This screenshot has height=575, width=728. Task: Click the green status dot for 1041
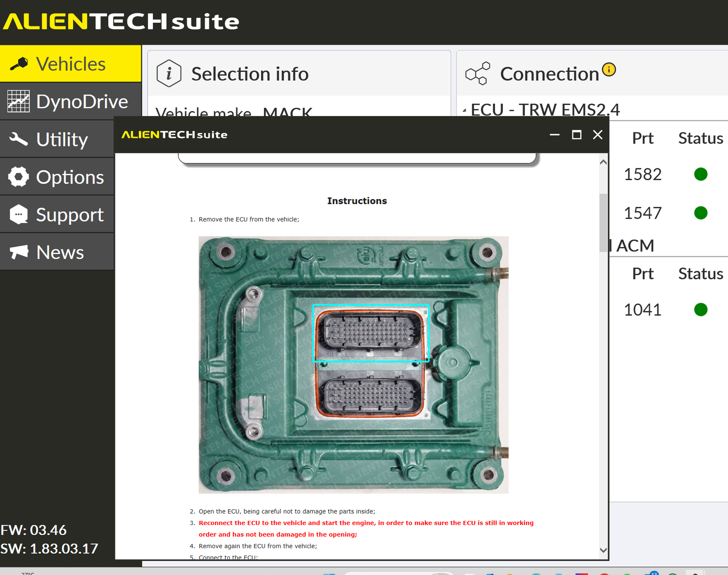point(701,310)
